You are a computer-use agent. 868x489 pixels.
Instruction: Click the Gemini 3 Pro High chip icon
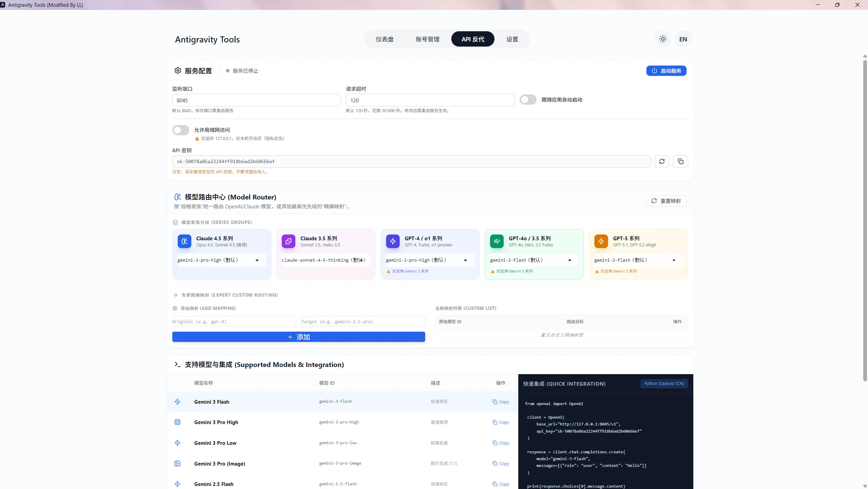[177, 422]
